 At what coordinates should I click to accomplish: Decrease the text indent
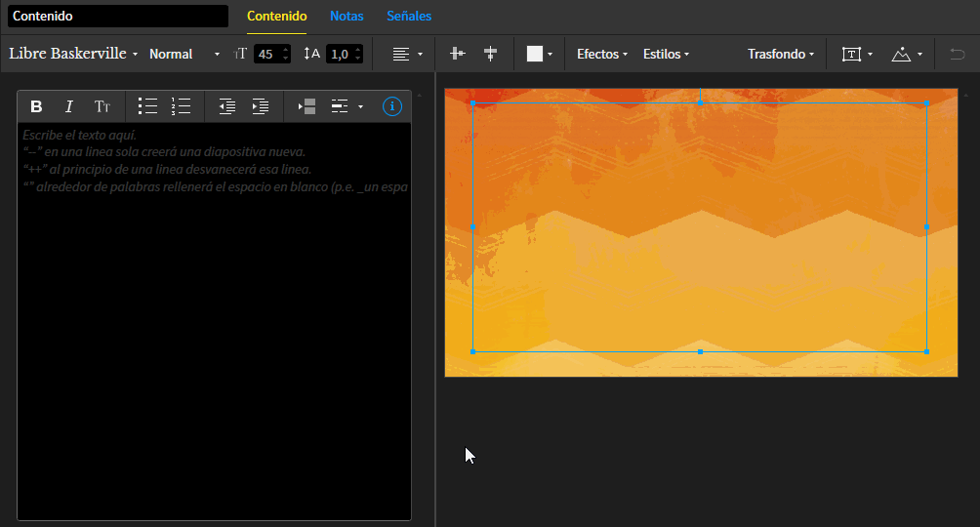226,107
